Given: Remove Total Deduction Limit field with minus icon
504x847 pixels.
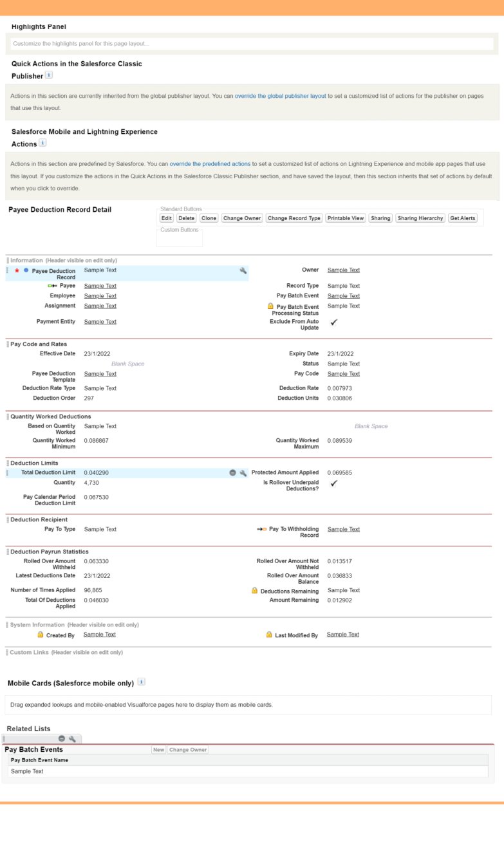Looking at the screenshot, I should (233, 473).
